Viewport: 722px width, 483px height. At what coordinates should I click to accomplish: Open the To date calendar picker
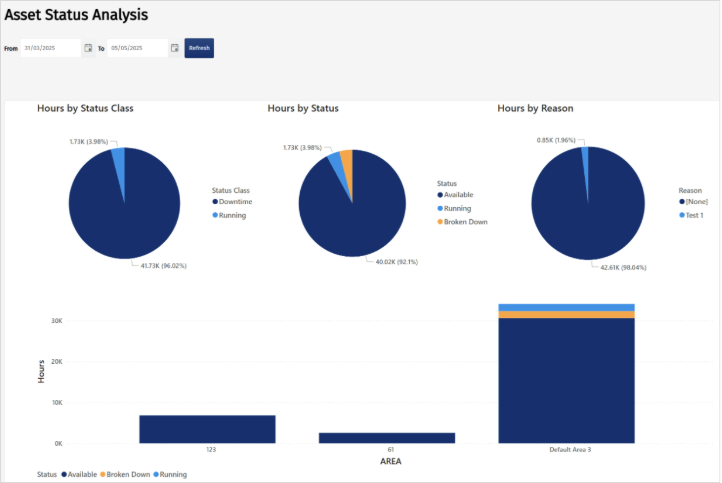[x=175, y=48]
